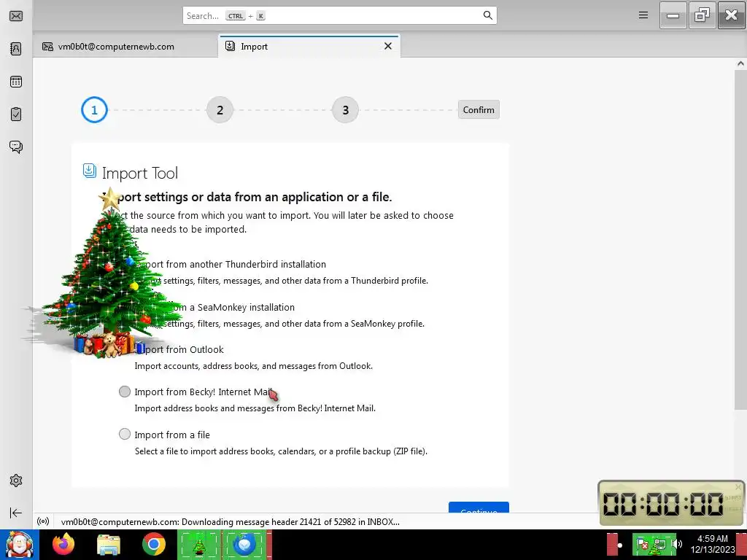Click the 00:00:00 timer display
The width and height of the screenshot is (747, 560).
click(x=662, y=503)
